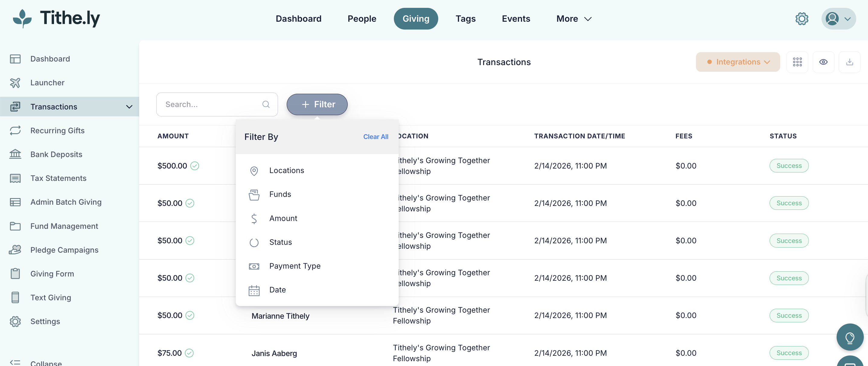
Task: Open the apps grid icon button
Action: [797, 62]
